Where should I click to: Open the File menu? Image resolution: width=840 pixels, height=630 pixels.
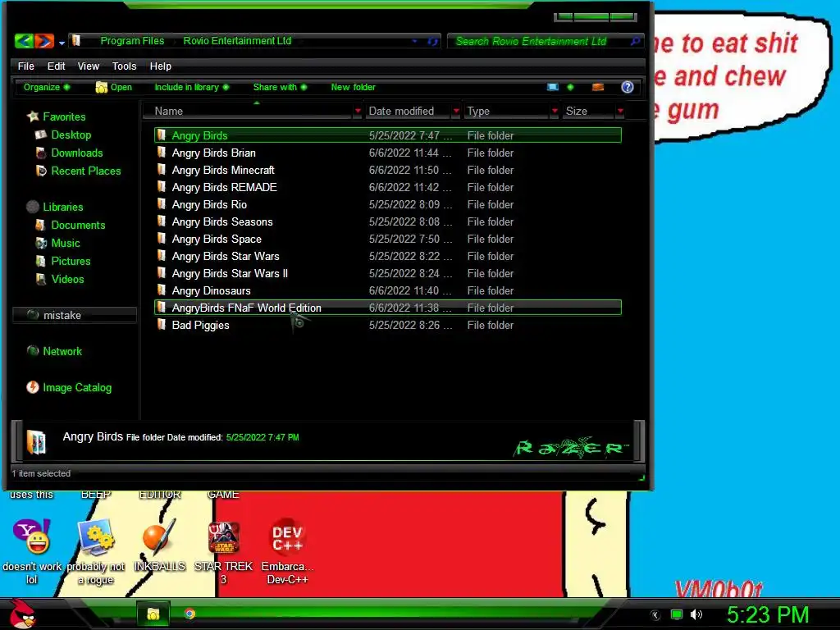(x=25, y=66)
